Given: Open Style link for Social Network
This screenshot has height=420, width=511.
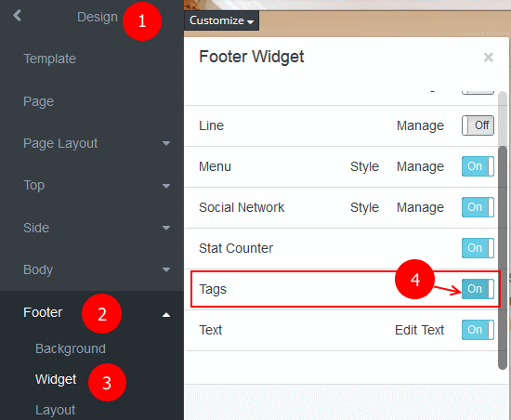Looking at the screenshot, I should coord(364,207).
